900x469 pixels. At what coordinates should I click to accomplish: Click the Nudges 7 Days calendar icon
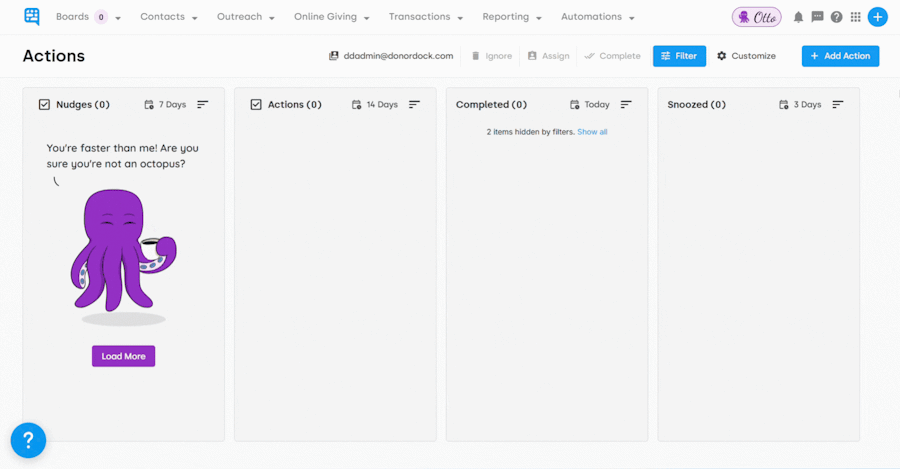149,104
